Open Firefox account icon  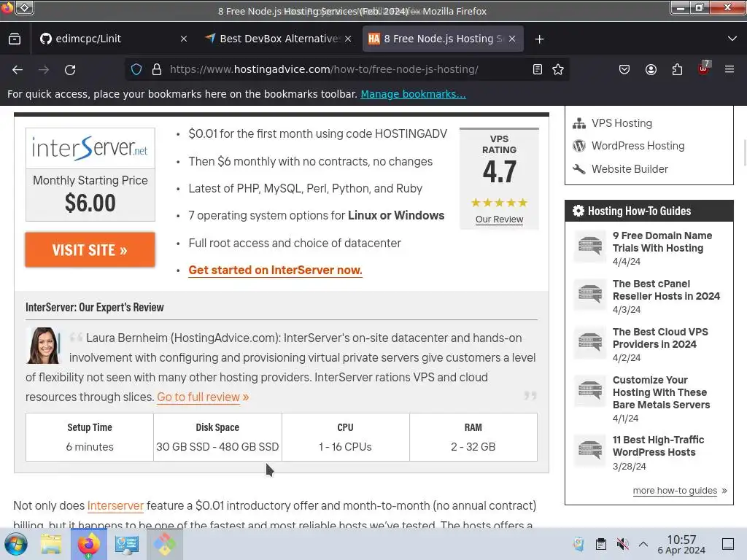pos(651,69)
